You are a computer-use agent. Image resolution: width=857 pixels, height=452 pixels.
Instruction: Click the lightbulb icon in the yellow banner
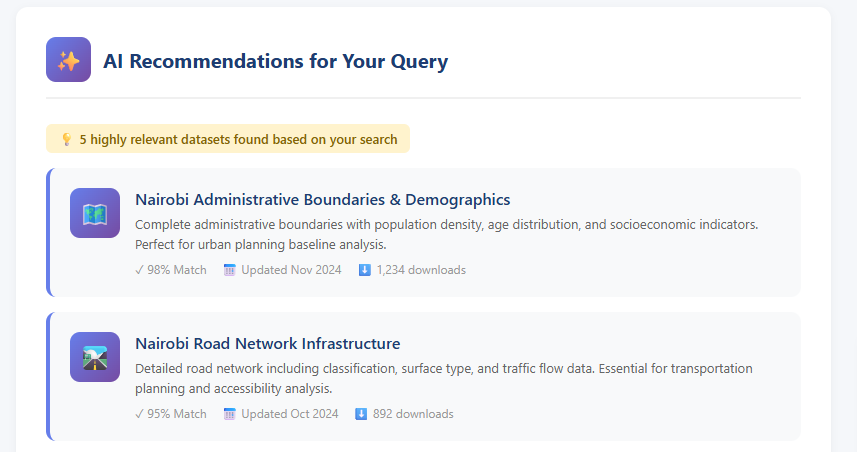(x=67, y=139)
